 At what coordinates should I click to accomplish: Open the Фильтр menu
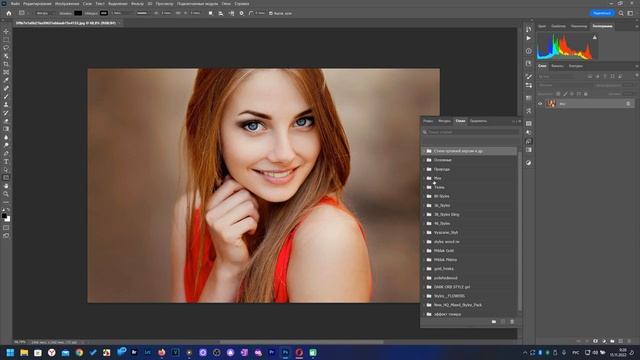[137, 4]
